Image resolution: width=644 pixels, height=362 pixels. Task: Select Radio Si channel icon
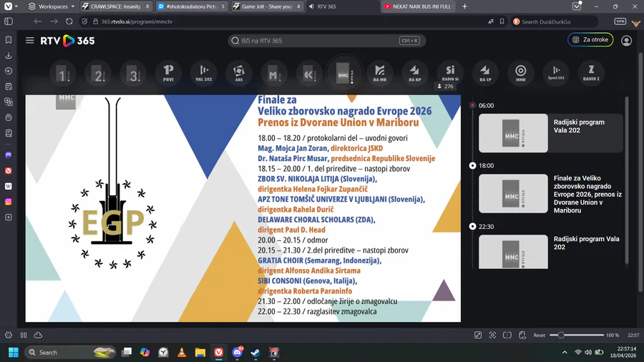[450, 73]
